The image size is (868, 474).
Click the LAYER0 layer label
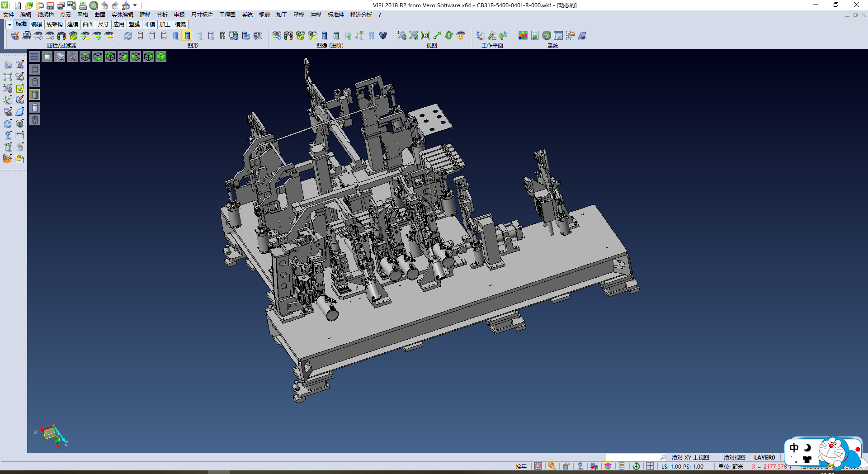tap(764, 457)
